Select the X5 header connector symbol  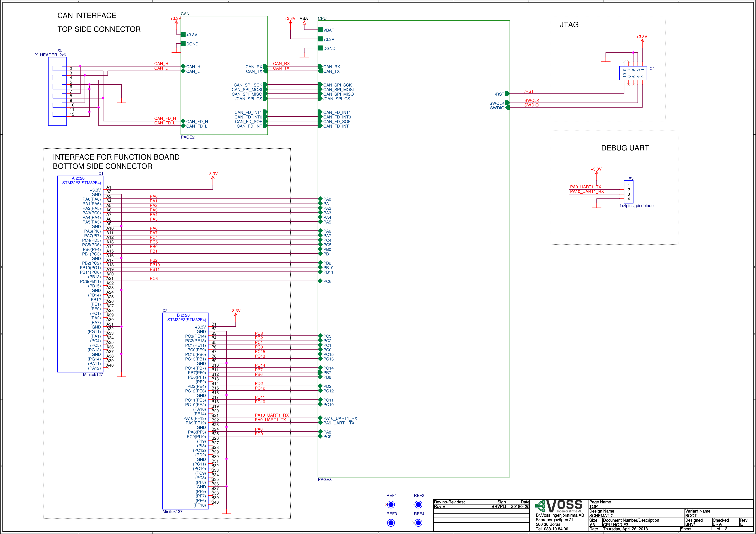57,92
